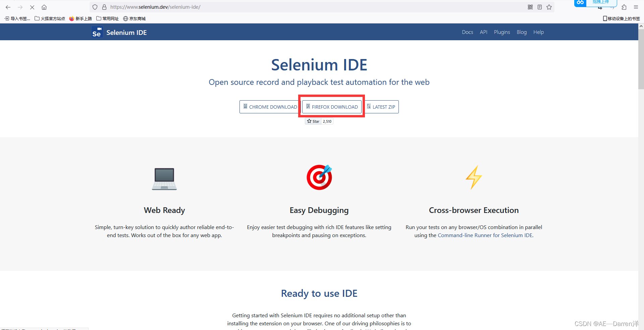This screenshot has width=644, height=330.
Task: Click the star icon inside the Star button
Action: click(x=310, y=121)
